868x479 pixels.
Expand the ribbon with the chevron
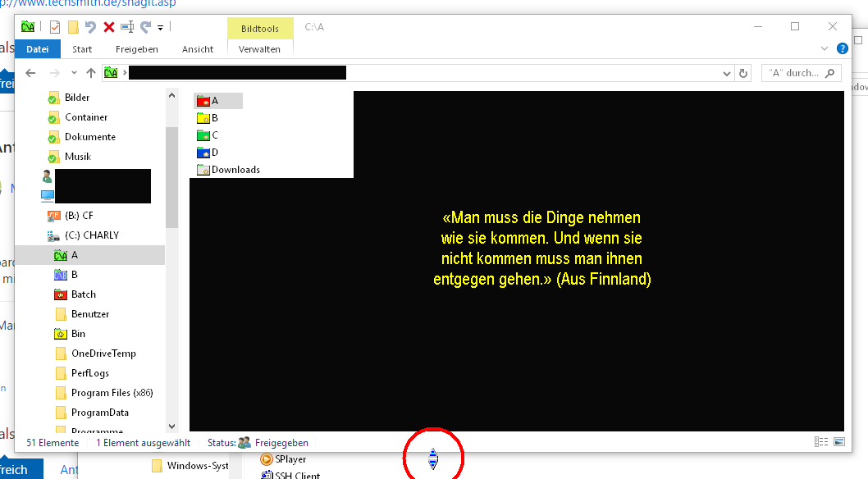(825, 48)
